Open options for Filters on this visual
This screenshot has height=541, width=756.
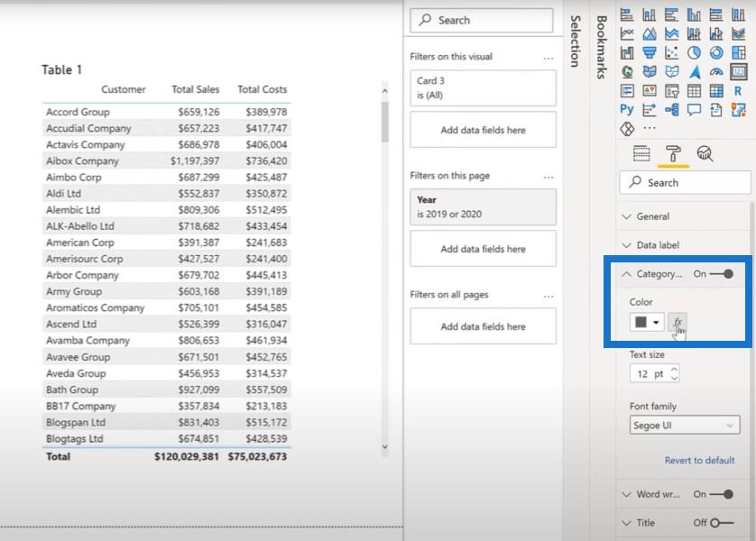coord(549,58)
